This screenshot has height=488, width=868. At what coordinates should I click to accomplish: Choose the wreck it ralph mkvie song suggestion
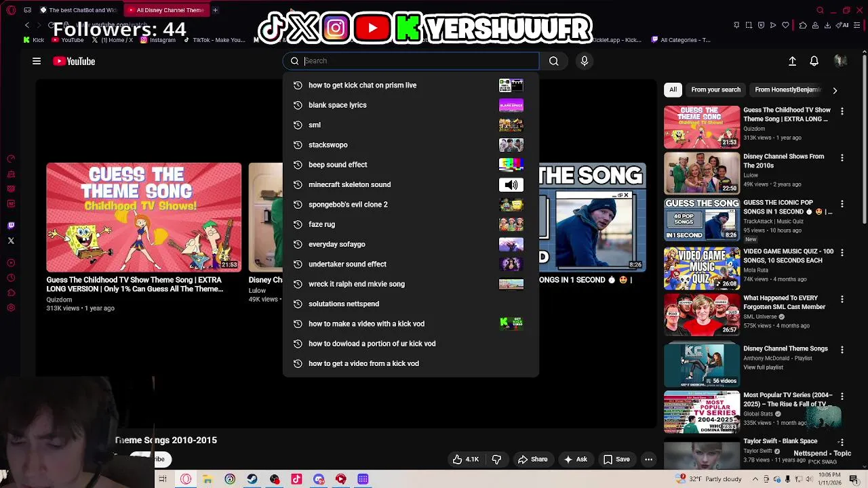pos(410,284)
